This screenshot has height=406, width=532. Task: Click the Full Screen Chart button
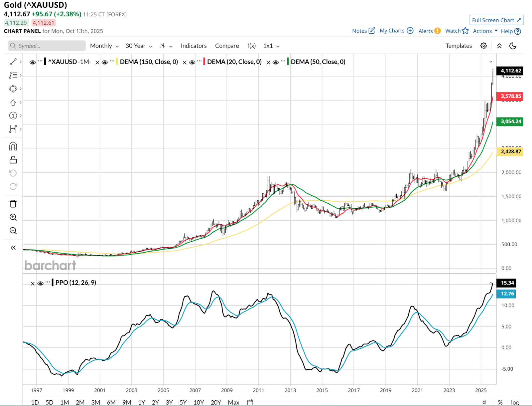tap(496, 20)
